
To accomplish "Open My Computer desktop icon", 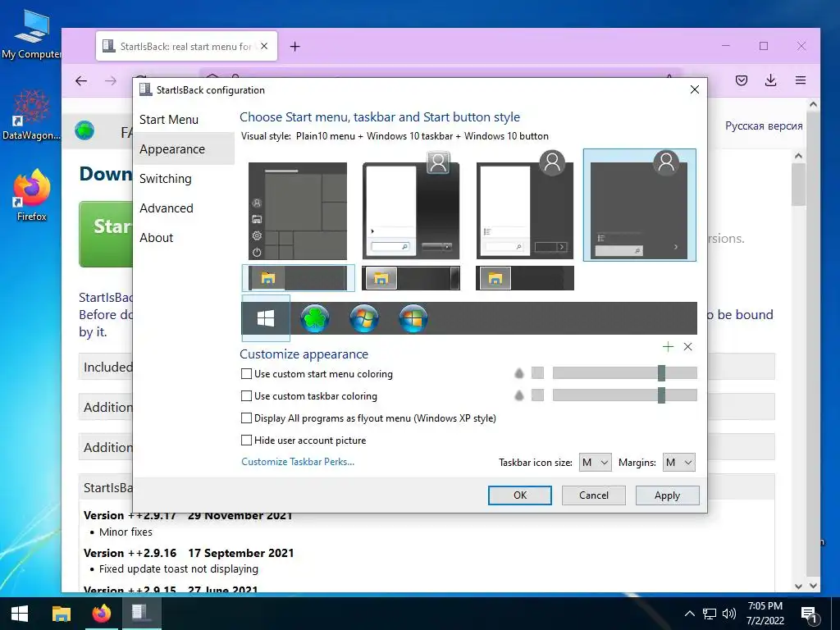I will (x=31, y=34).
